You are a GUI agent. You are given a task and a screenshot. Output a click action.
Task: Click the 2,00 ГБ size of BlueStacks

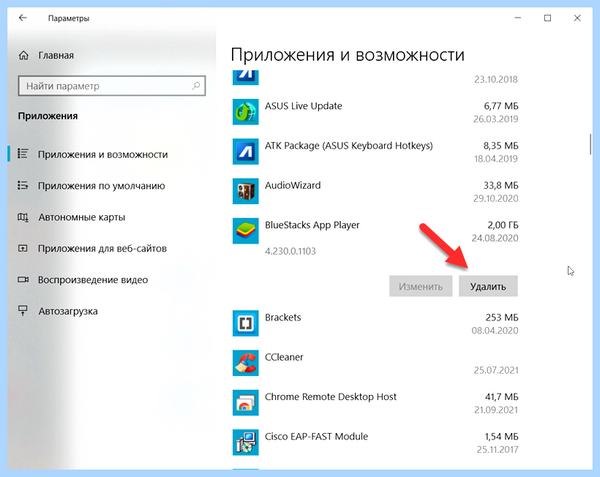pos(503,225)
